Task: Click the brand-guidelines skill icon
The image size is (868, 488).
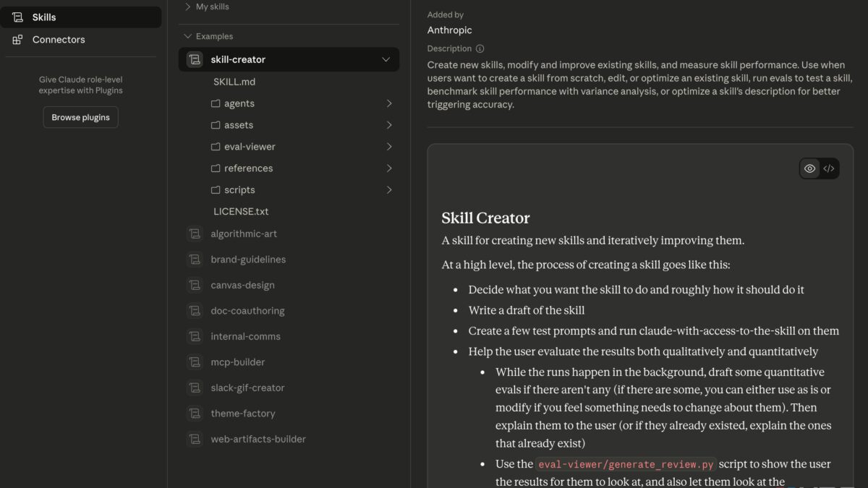Action: pos(194,260)
